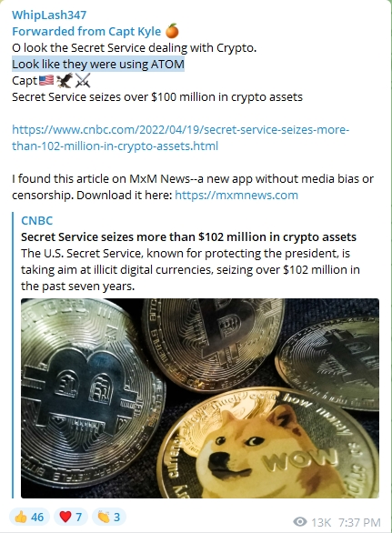Viewport: 392px width, 533px height.
Task: Open the CNBC preview site title
Action: tap(37, 221)
